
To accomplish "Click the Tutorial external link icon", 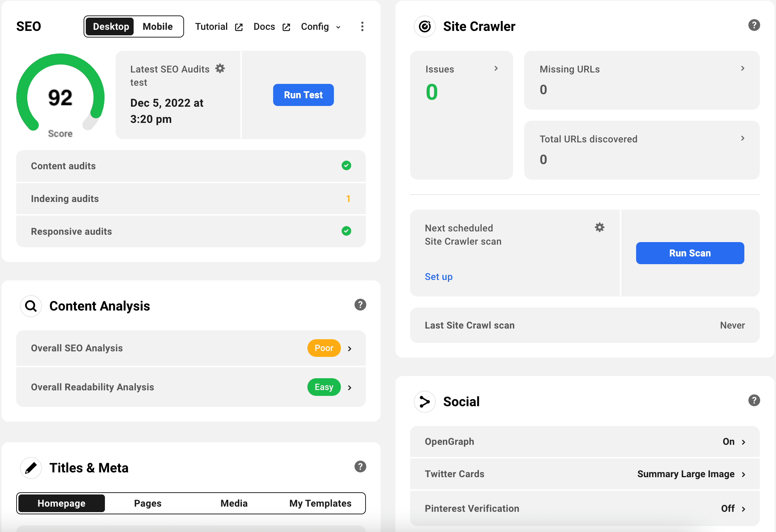I will click(x=239, y=27).
